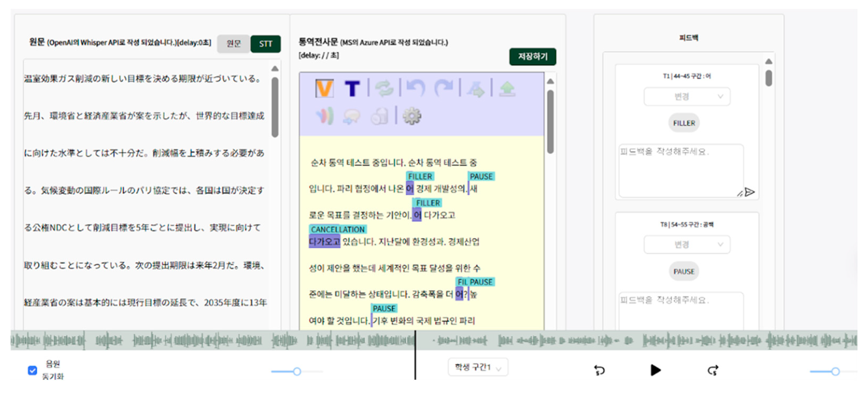Click the PAUSE tag button in T8 card
Viewport: 868px width, 396px height.
pyautogui.click(x=684, y=271)
